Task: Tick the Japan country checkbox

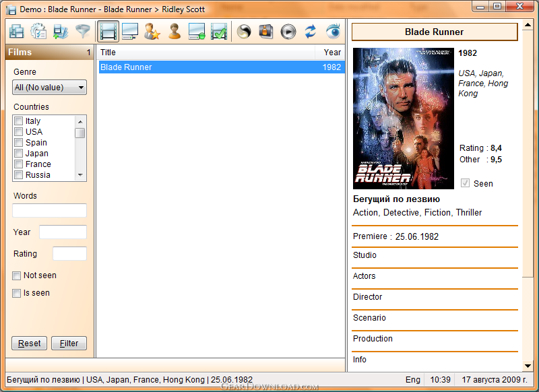Action: 19,153
